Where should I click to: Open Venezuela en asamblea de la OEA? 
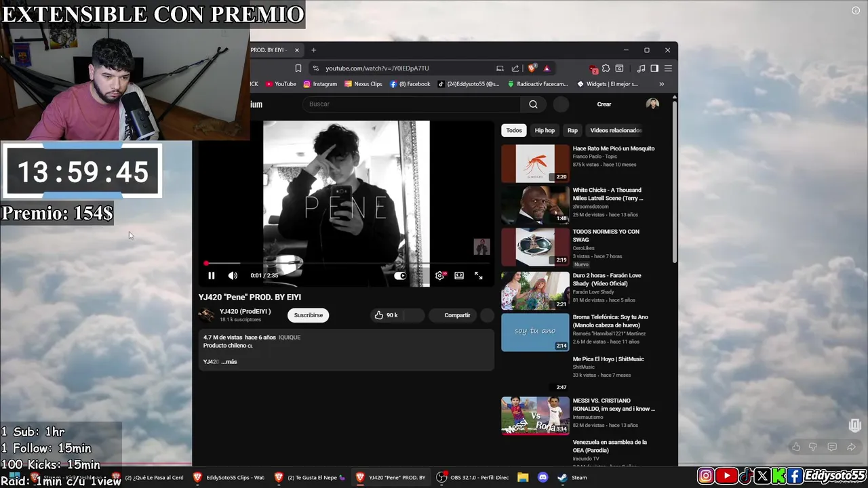coord(610,446)
